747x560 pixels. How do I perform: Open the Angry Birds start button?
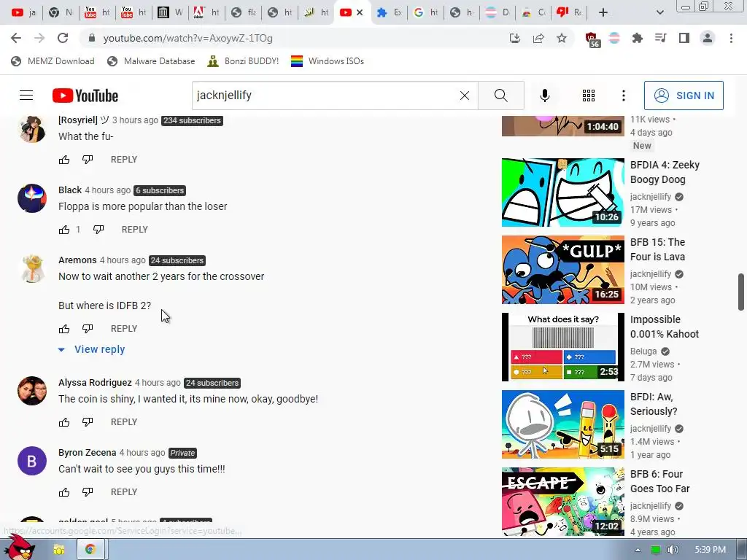(19, 548)
